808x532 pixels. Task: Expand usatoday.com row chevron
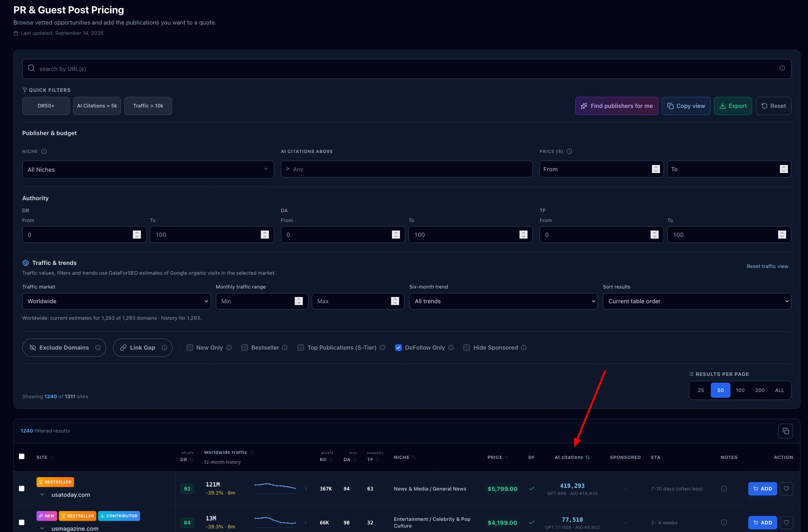tap(42, 495)
